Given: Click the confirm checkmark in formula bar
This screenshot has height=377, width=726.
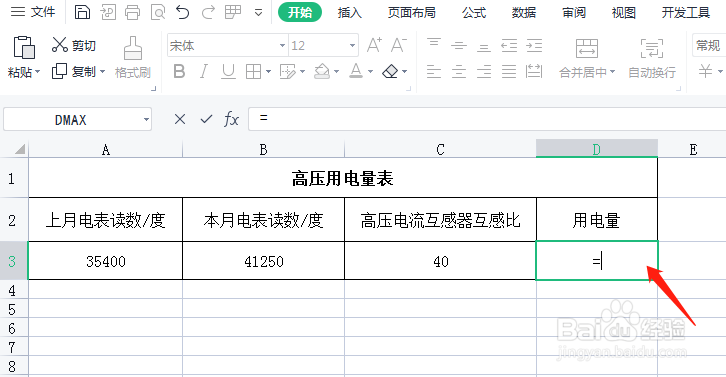Looking at the screenshot, I should coord(206,119).
